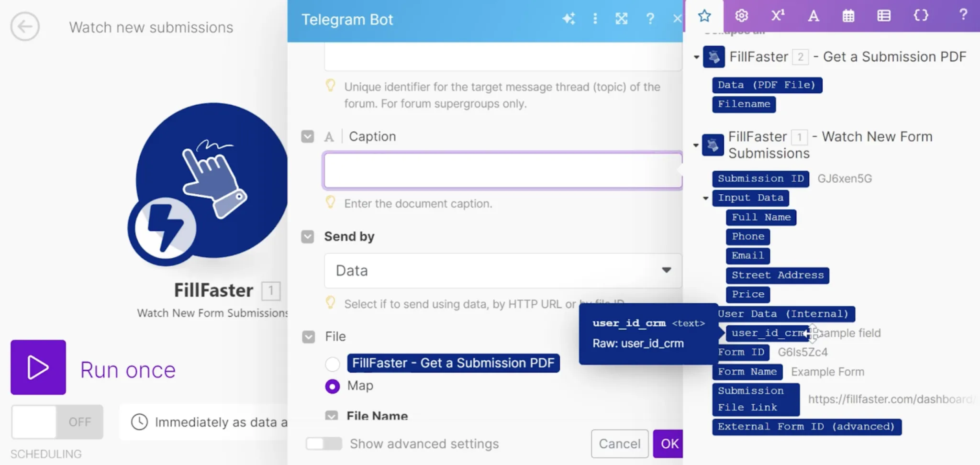Insert the Data (PDF File) variable
This screenshot has height=465, width=980.
pos(767,85)
